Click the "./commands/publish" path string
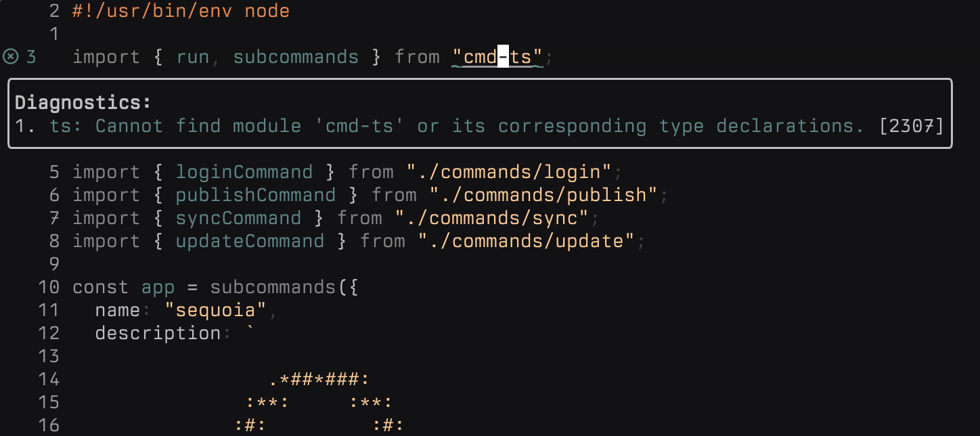Screen dimensions: 980x436 543,195
